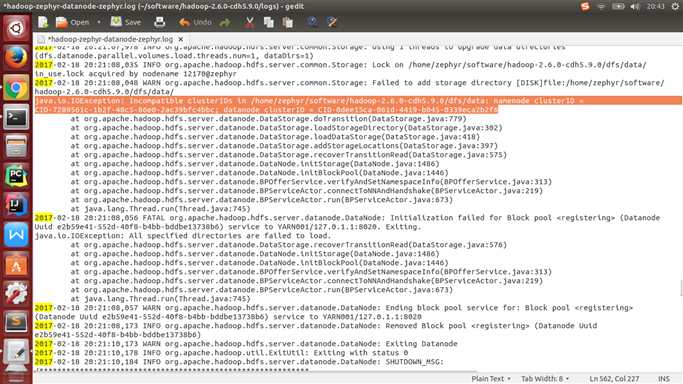Save the log file
683x384 pixels.
tap(126, 22)
